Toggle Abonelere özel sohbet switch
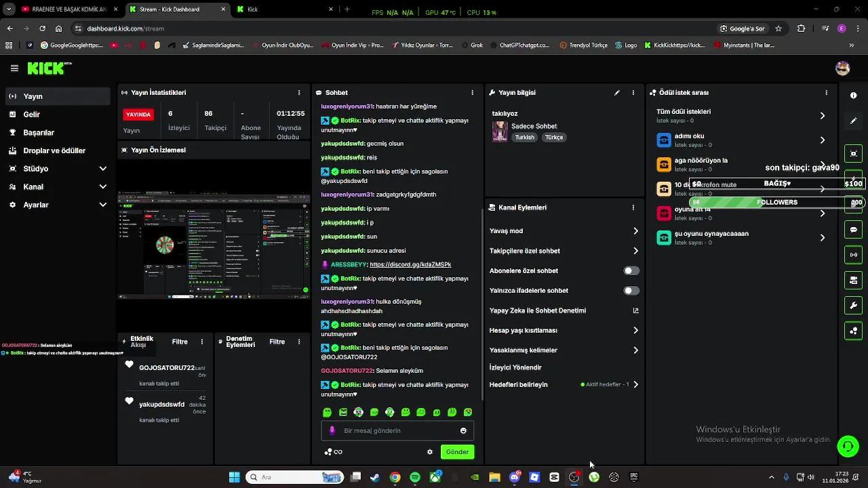The height and width of the screenshot is (488, 868). (631, 270)
